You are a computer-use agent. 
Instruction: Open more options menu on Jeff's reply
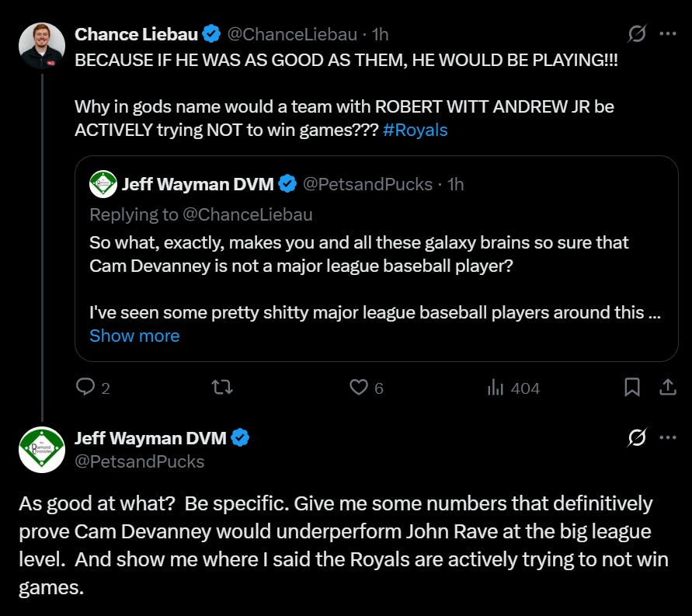[667, 438]
